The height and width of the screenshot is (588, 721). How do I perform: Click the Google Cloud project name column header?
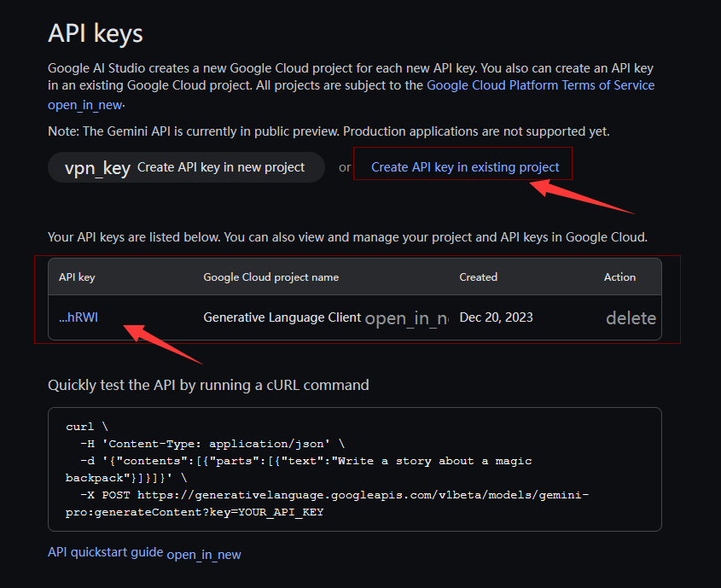pyautogui.click(x=270, y=277)
